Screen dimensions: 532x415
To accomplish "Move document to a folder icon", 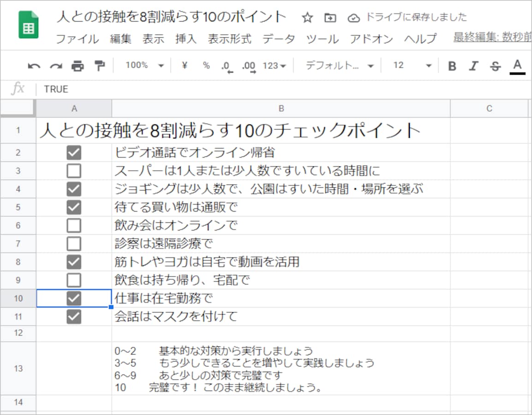I will 330,18.
